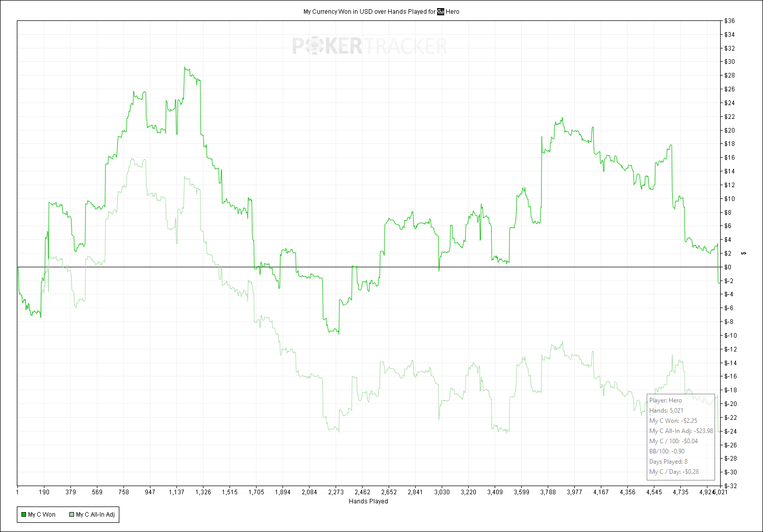Click the '1,326' x-axis tick label
The width and height of the screenshot is (763, 532).
[204, 492]
